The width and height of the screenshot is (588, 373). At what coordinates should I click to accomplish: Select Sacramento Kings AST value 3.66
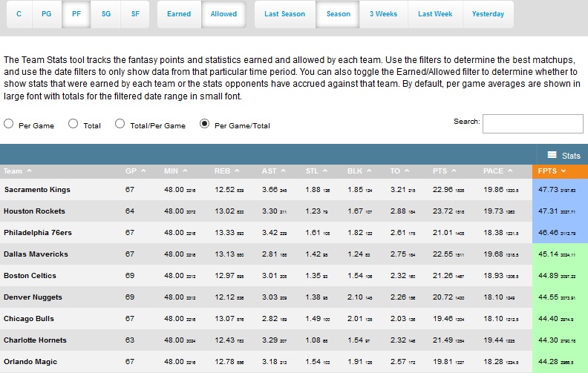(270, 190)
